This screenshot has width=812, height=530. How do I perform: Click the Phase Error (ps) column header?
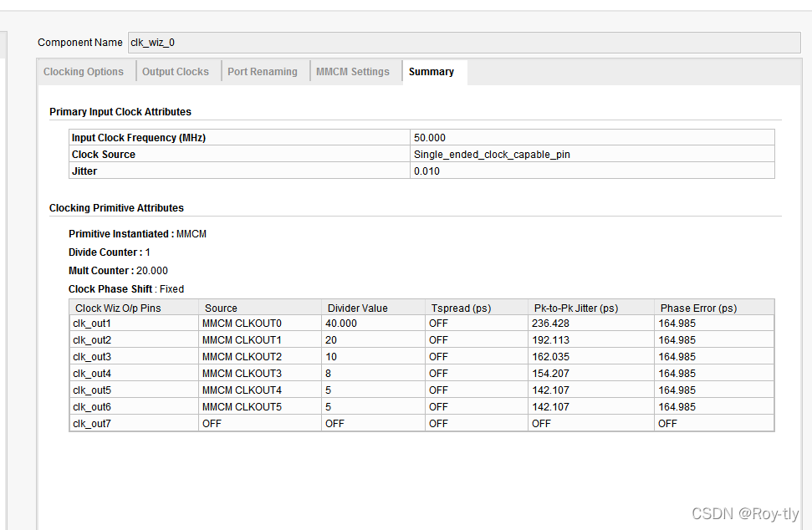point(715,308)
